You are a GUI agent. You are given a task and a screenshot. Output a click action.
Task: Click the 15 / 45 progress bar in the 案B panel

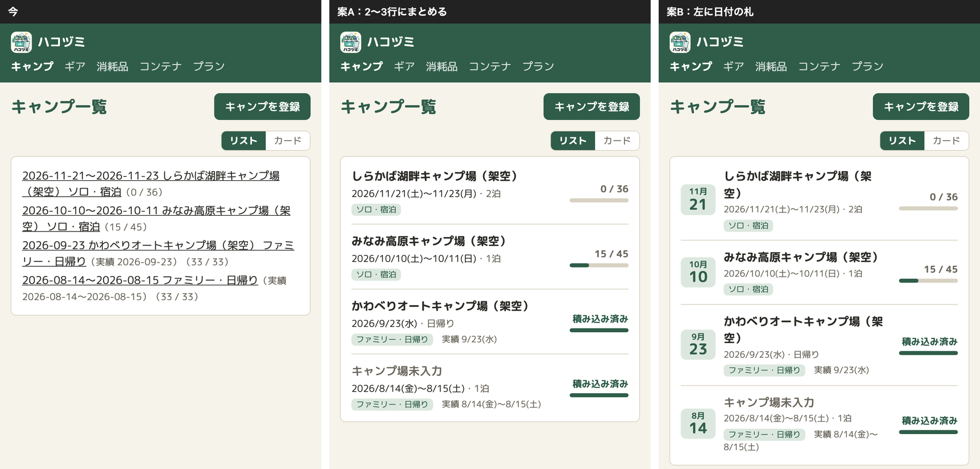click(928, 281)
